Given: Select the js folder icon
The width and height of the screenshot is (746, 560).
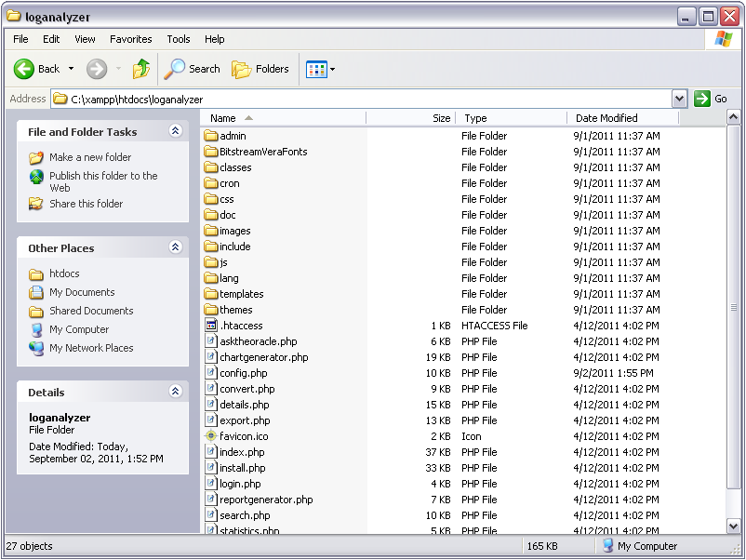Looking at the screenshot, I should [211, 262].
